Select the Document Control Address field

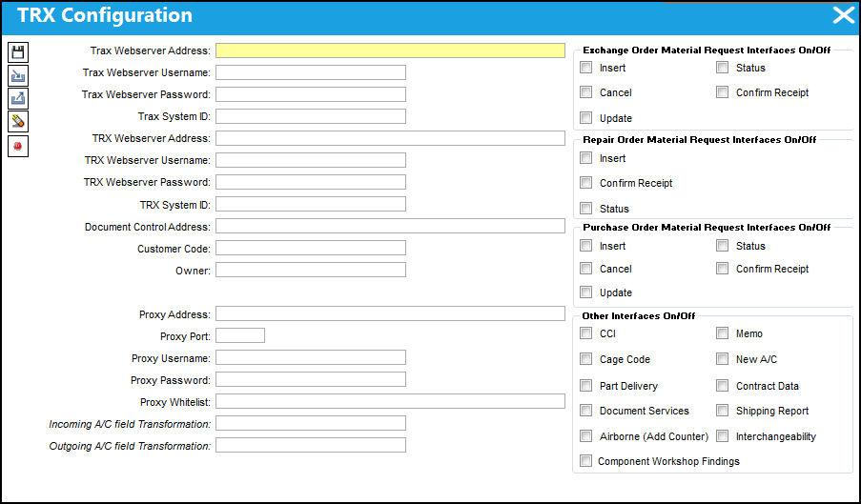390,226
